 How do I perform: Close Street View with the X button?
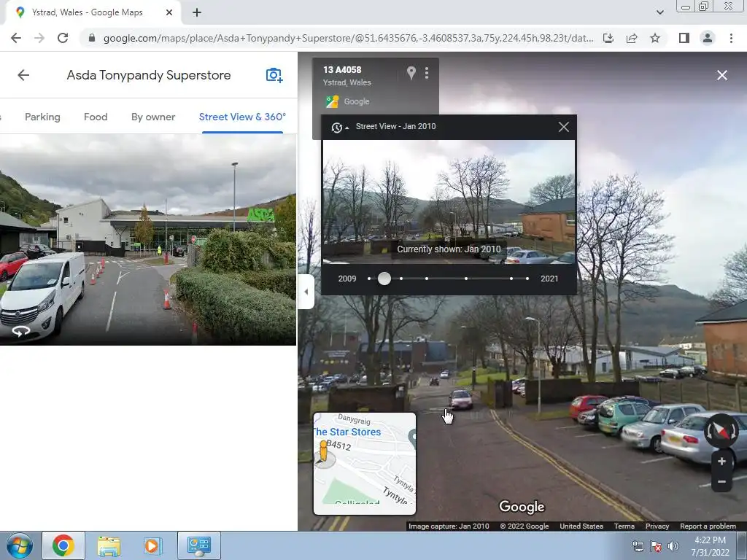click(x=721, y=75)
